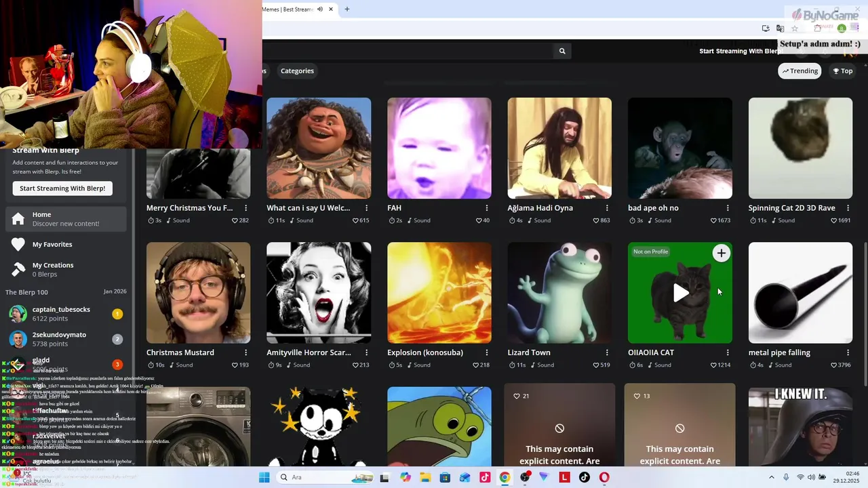
Task: Open three-dot menu for Christmas Mustard
Action: pyautogui.click(x=246, y=352)
